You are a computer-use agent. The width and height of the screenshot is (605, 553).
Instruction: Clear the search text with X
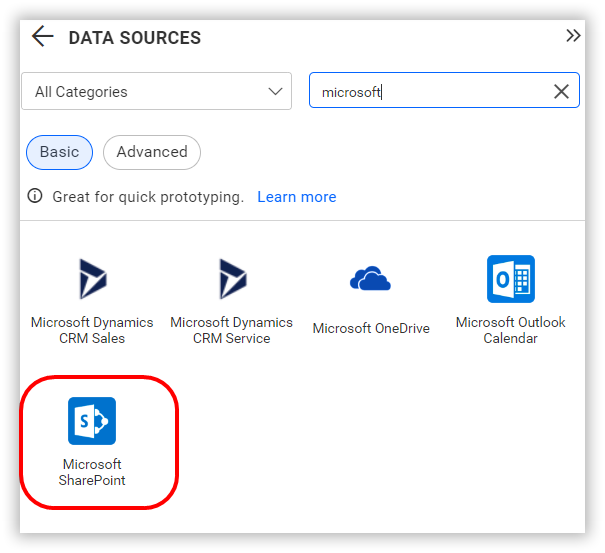(x=561, y=91)
